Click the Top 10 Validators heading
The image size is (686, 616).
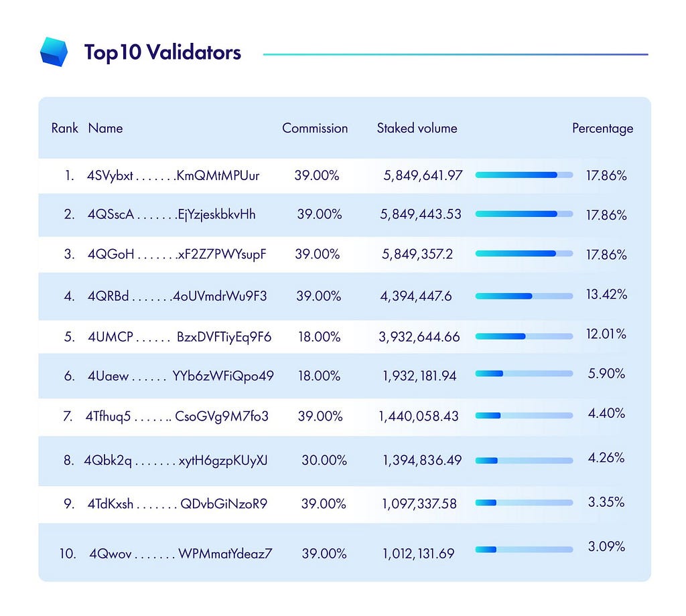(162, 52)
